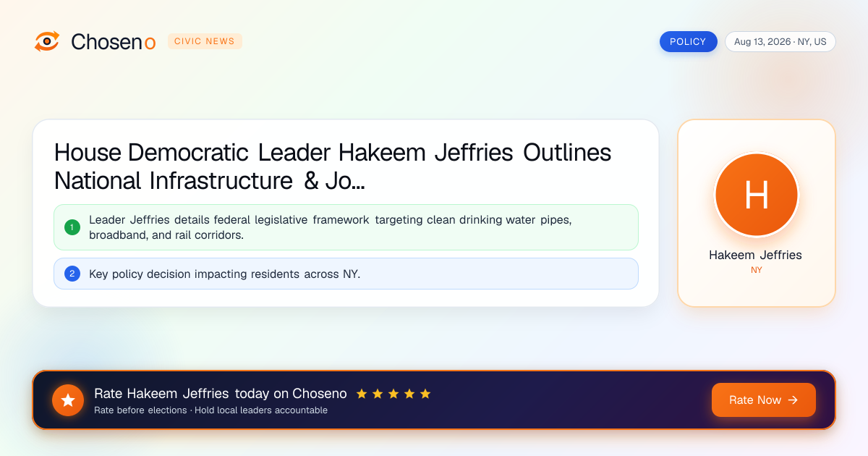Click the orange star circle icon

[68, 400]
